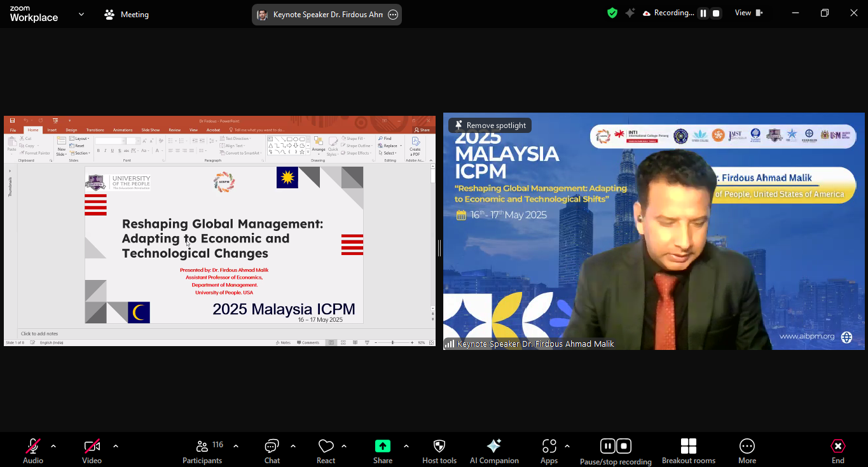Open the Slide Show ribbon tab
The width and height of the screenshot is (868, 467).
pyautogui.click(x=151, y=130)
